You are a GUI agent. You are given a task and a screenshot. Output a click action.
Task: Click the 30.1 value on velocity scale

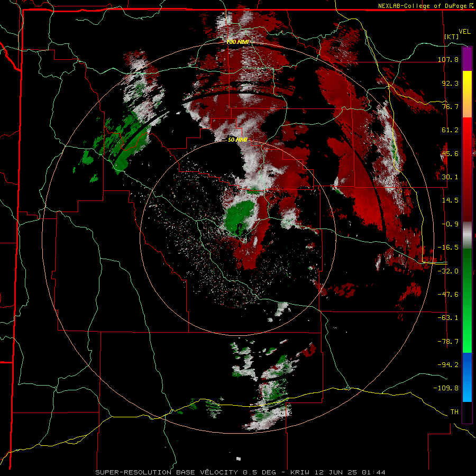(450, 177)
